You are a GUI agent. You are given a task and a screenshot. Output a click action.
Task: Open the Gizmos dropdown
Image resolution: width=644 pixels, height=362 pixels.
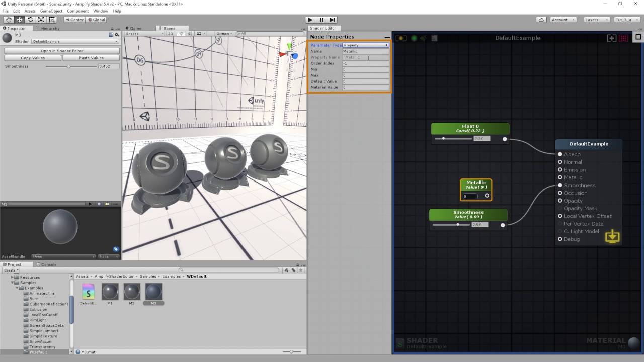pyautogui.click(x=224, y=34)
